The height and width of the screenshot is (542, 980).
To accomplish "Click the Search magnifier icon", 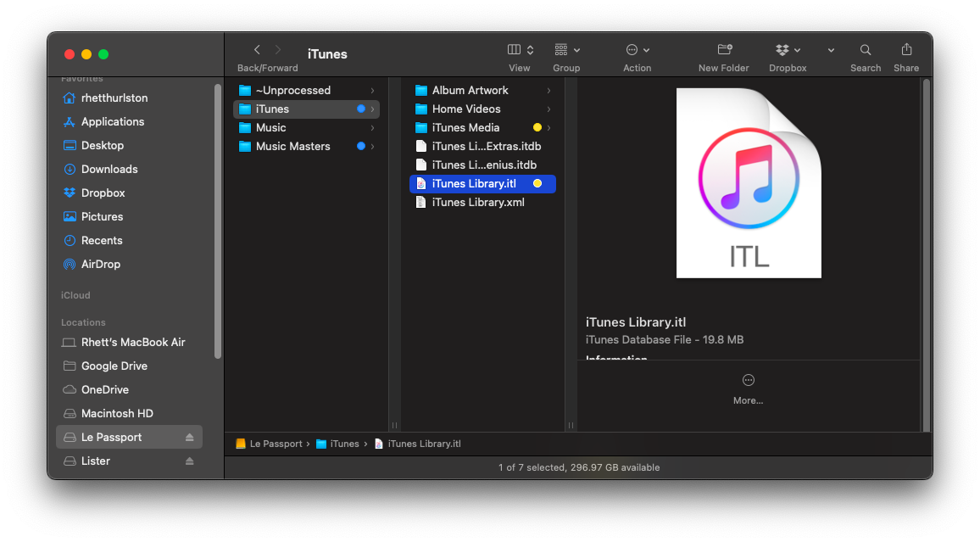I will click(x=866, y=49).
